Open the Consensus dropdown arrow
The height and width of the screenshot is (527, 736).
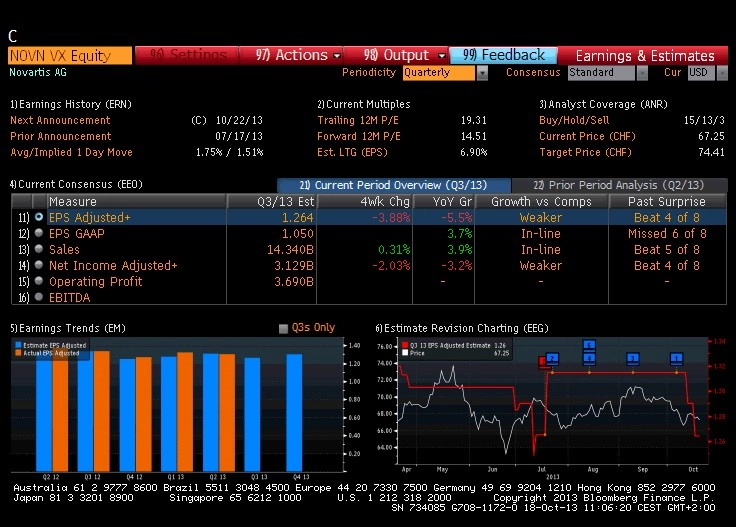(642, 73)
